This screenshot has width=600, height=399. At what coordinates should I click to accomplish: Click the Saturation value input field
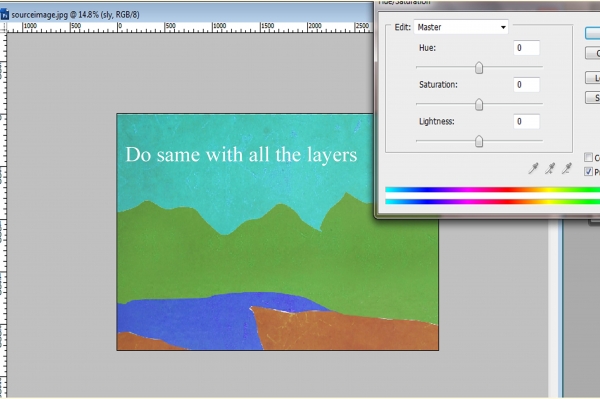pos(527,85)
